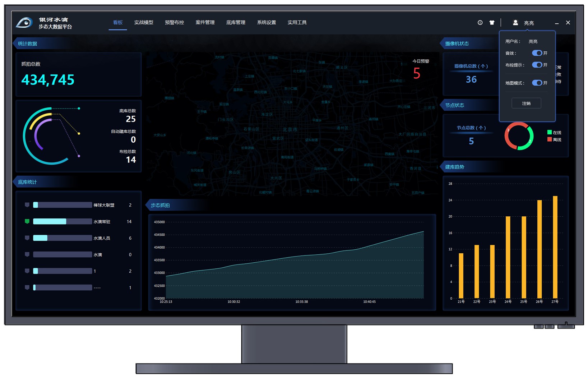Click the info circle icon in header
The width and height of the screenshot is (588, 378).
[x=480, y=23]
